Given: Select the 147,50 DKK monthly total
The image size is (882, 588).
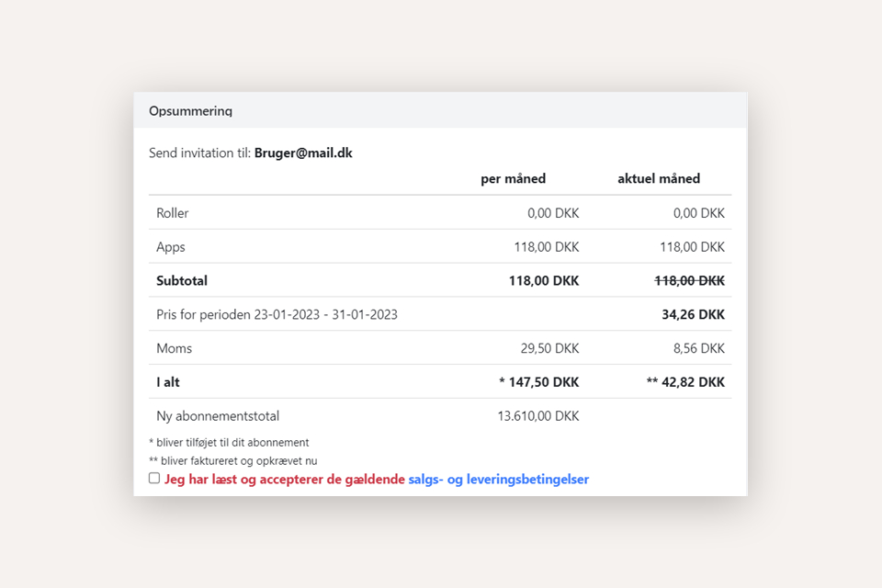Looking at the screenshot, I should [x=544, y=382].
